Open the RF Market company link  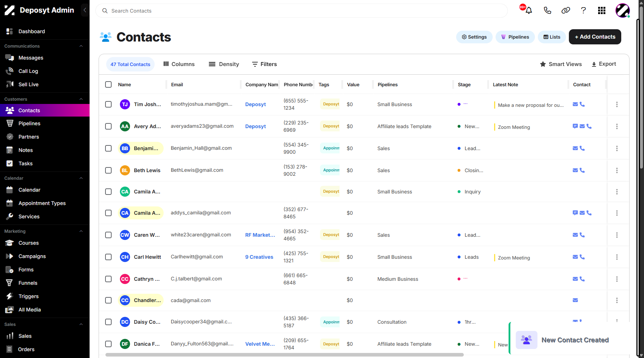[260, 235]
